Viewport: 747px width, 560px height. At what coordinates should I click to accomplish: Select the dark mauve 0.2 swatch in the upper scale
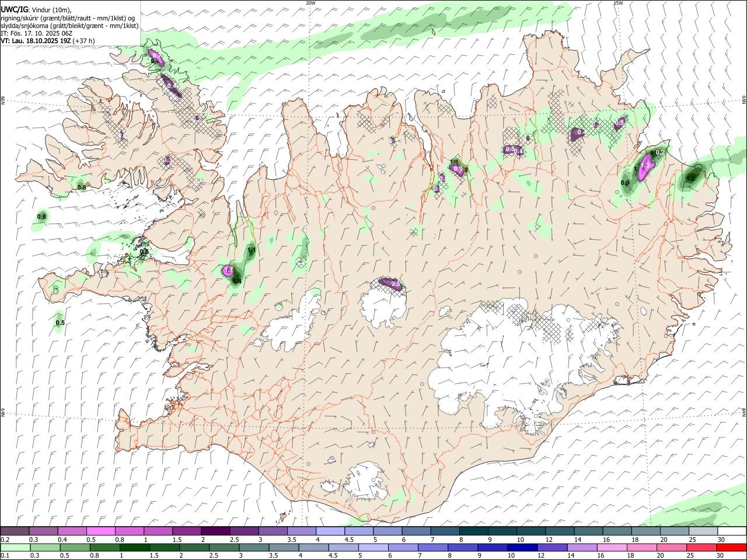16,531
